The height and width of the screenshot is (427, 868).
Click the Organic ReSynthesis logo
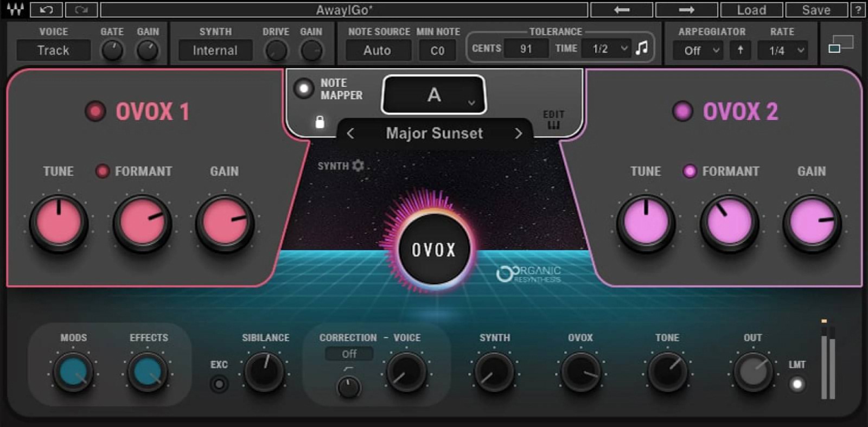pyautogui.click(x=529, y=274)
